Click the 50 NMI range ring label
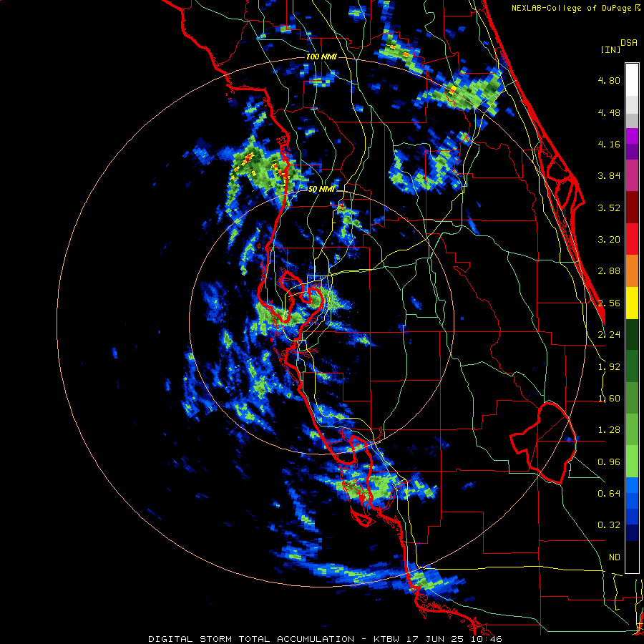This screenshot has height=644, width=644. click(321, 190)
